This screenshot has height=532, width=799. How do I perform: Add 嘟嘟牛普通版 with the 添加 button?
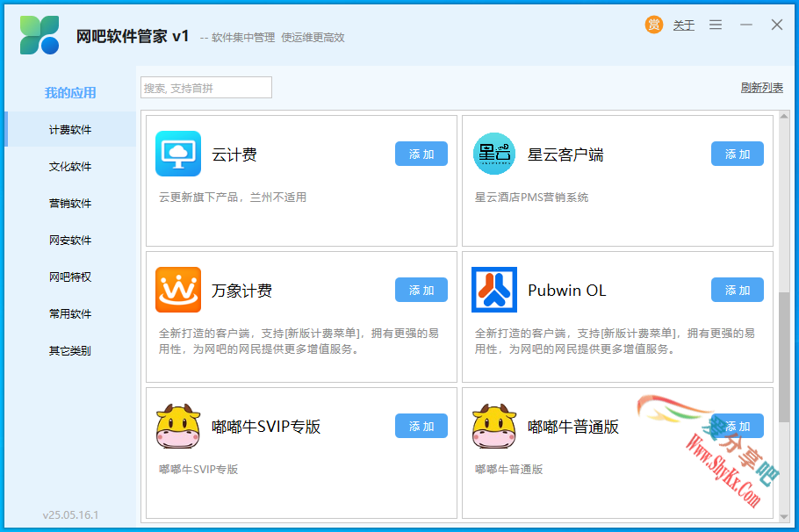click(x=737, y=426)
